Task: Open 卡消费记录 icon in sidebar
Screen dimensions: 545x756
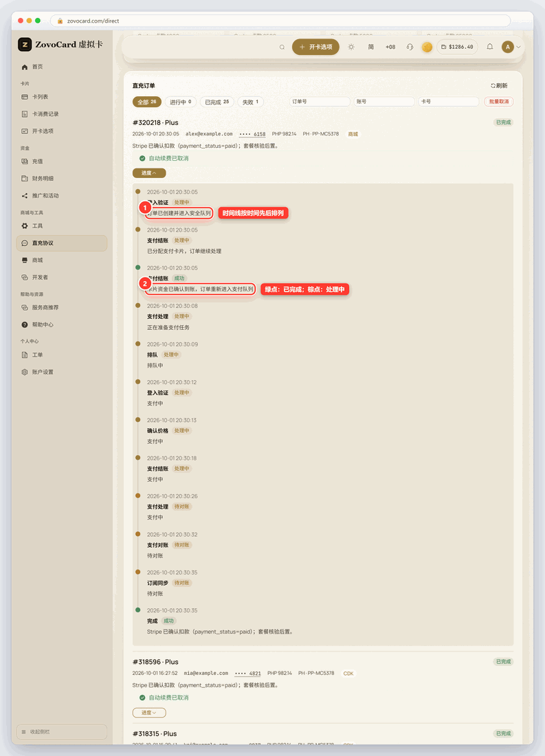Action: [25, 114]
